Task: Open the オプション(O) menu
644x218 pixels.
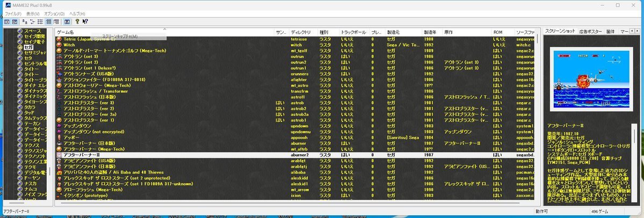Action: click(54, 13)
